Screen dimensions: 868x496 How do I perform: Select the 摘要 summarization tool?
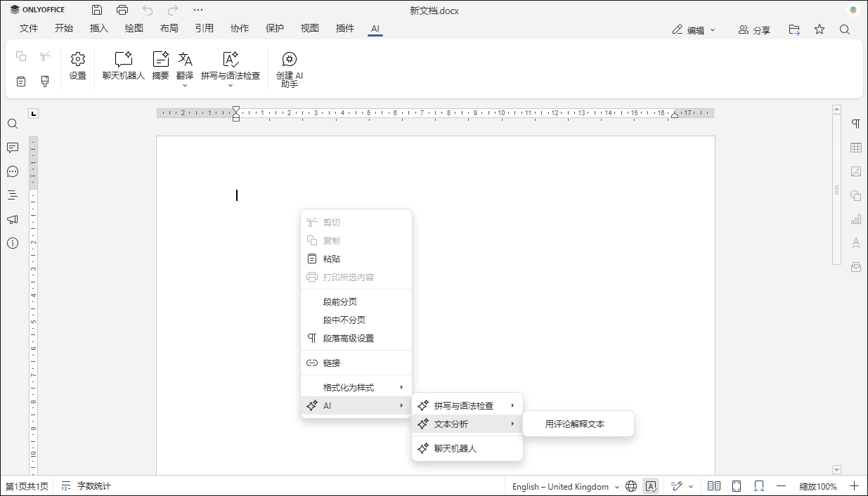(160, 67)
